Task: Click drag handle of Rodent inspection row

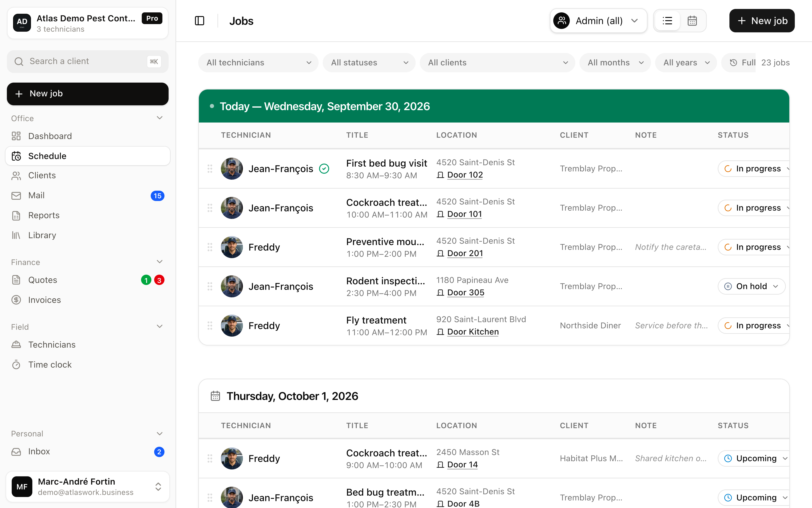Action: pos(210,286)
